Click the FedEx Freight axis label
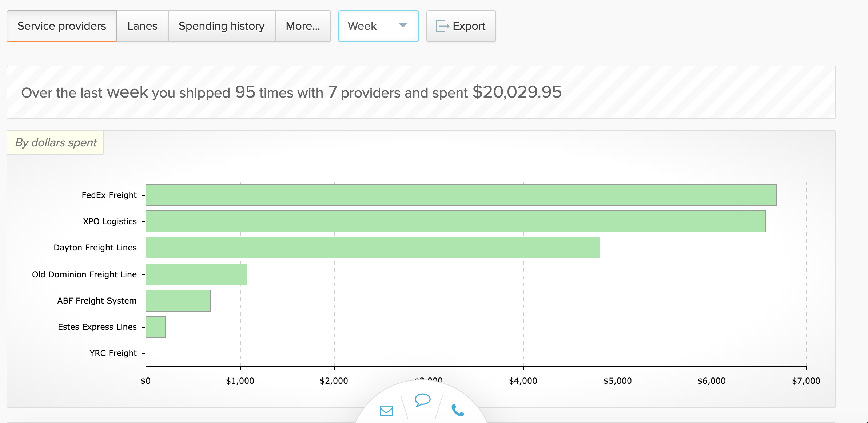Viewport: 868px width, 423px height. pos(109,195)
